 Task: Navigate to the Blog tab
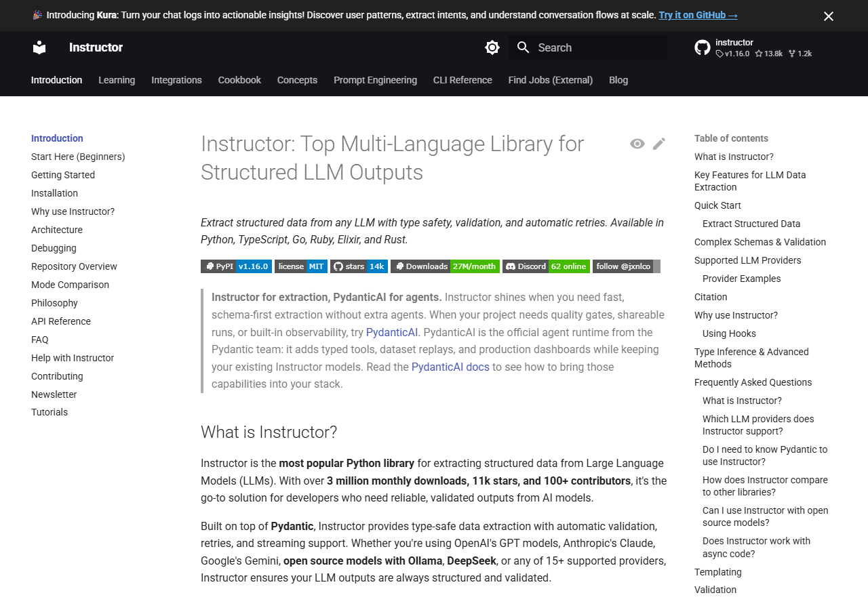(618, 80)
